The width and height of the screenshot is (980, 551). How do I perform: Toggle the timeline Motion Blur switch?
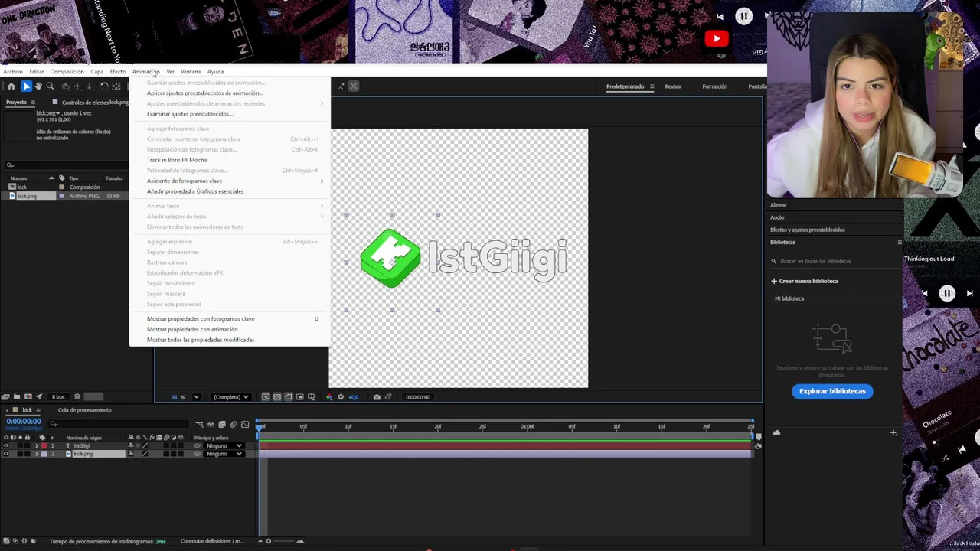pyautogui.click(x=233, y=424)
